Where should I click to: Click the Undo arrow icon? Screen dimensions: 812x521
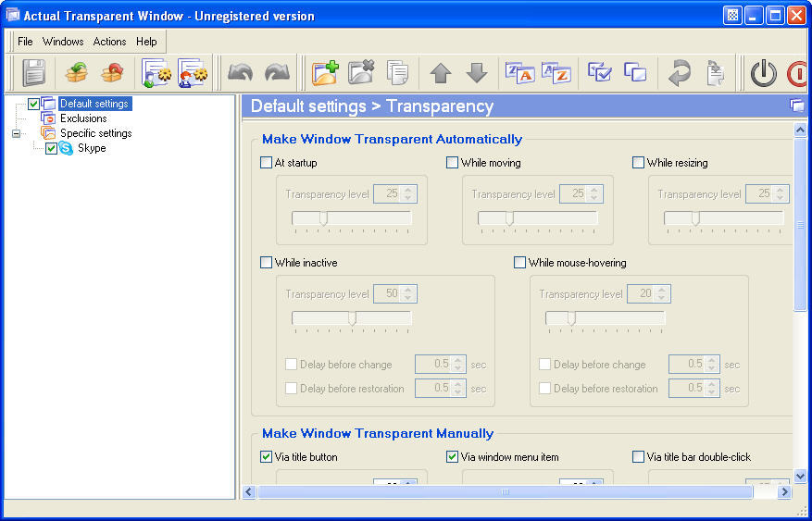[241, 73]
